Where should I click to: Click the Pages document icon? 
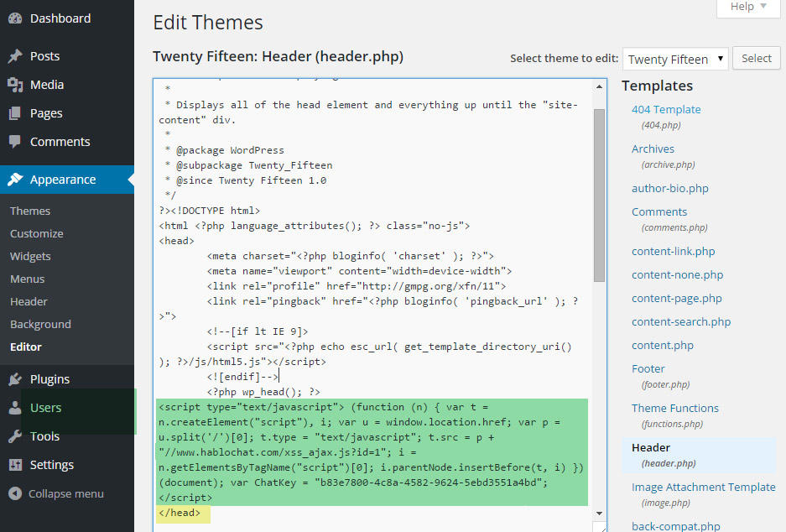coord(15,113)
